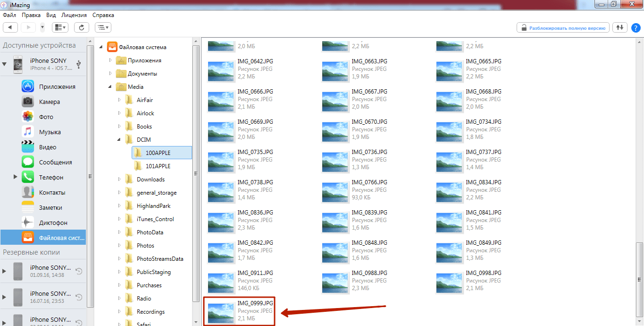Collapse the iPhone SONY device entry
644x326 pixels.
click(4, 64)
